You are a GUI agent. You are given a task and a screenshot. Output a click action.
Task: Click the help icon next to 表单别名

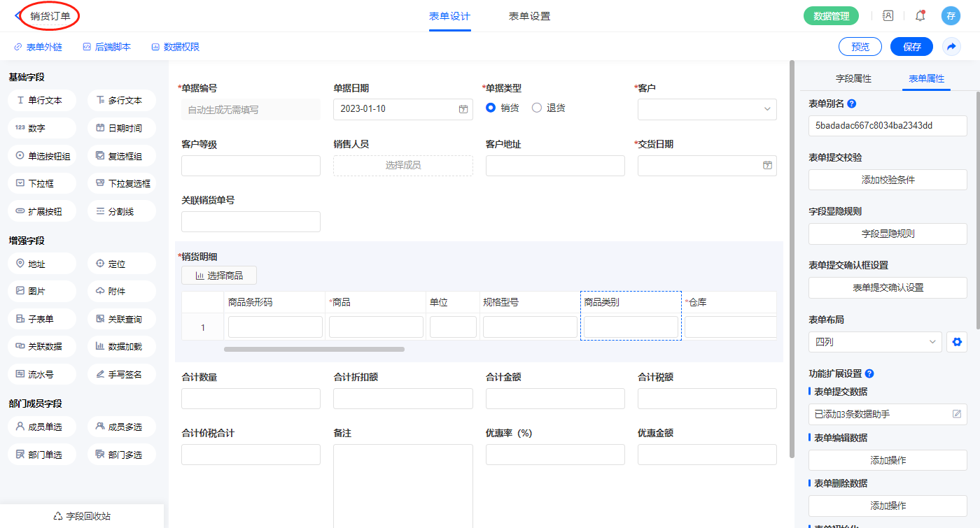[852, 104]
